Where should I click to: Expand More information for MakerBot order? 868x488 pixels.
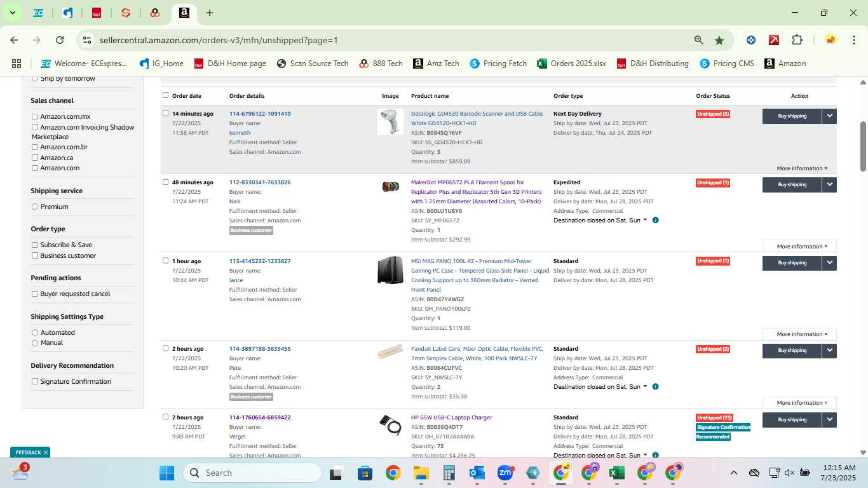click(x=801, y=247)
